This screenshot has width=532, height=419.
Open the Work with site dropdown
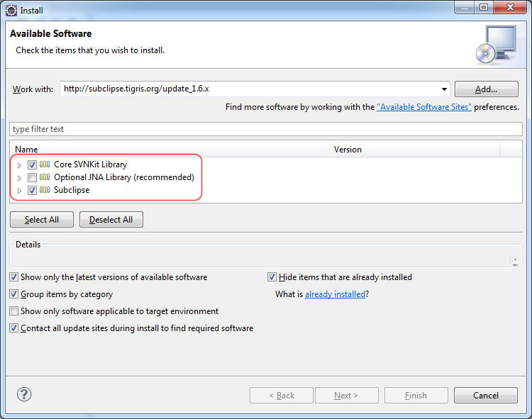point(444,89)
